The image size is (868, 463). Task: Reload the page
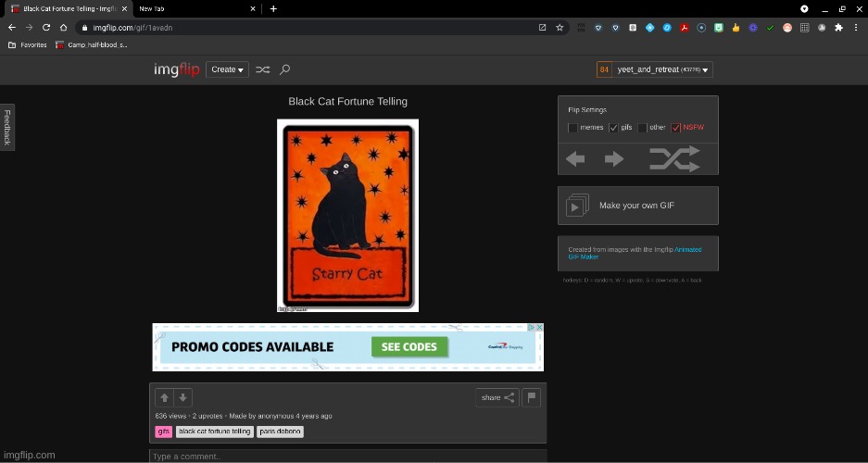[46, 28]
